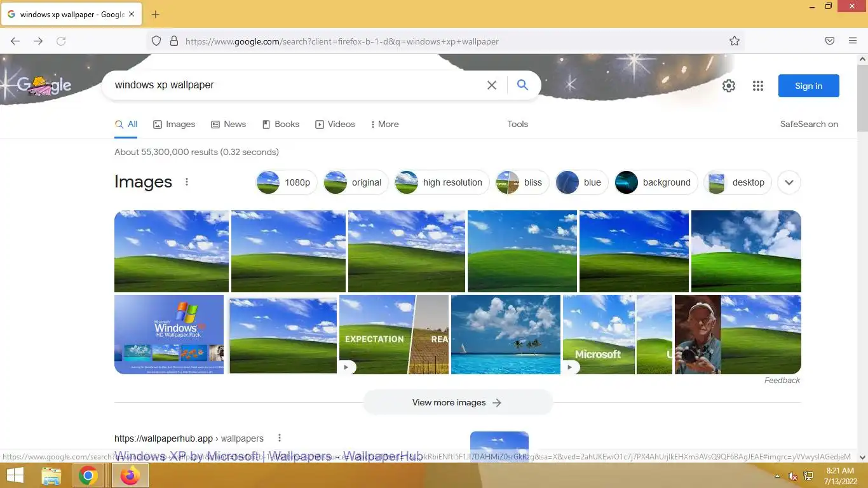The height and width of the screenshot is (488, 868).
Task: Click the muted volume tray icon
Action: (x=792, y=476)
